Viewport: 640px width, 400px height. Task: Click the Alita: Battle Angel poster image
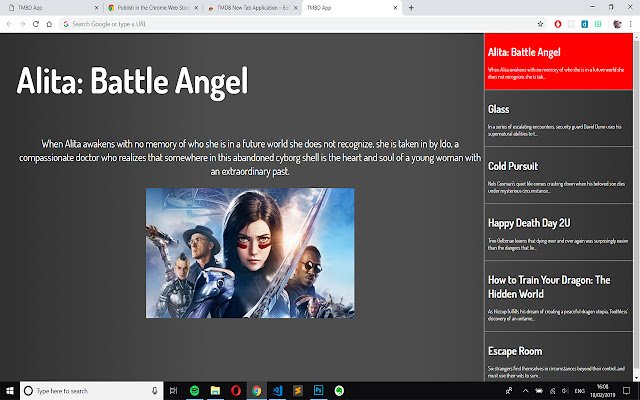click(250, 253)
